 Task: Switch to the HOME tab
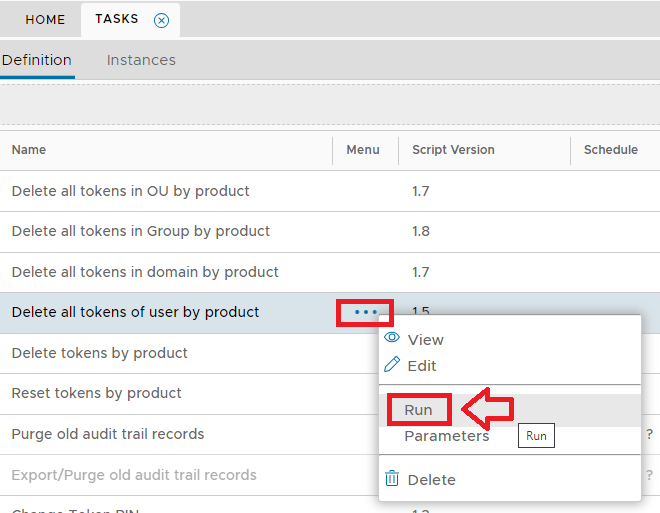[x=45, y=20]
